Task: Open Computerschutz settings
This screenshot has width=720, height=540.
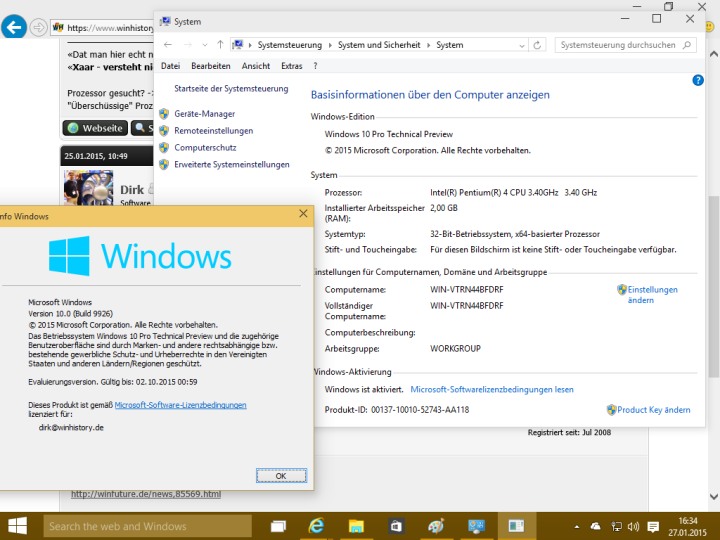Action: 205,147
